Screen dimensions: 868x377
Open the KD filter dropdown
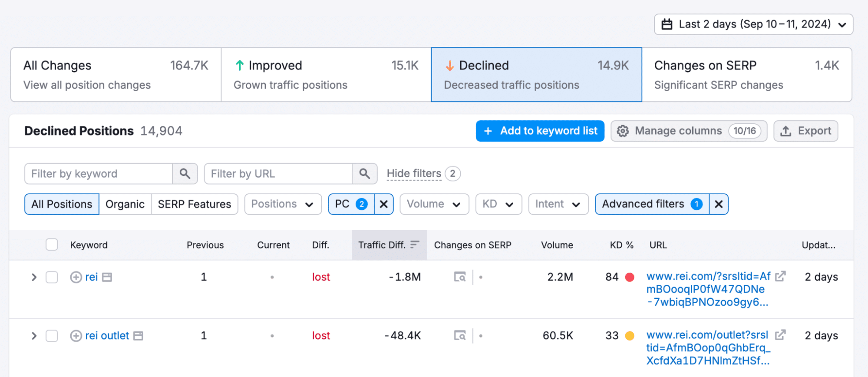pyautogui.click(x=498, y=204)
